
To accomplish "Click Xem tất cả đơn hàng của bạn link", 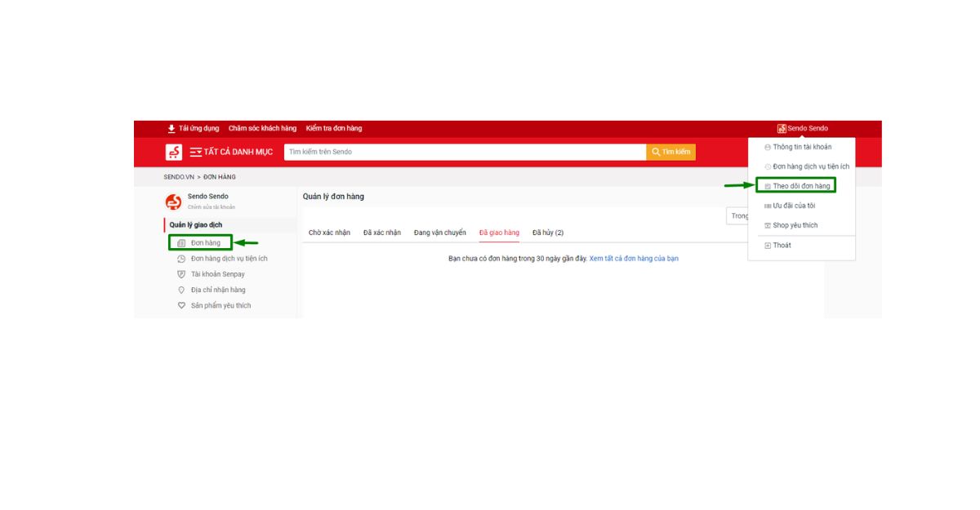I will click(x=634, y=259).
